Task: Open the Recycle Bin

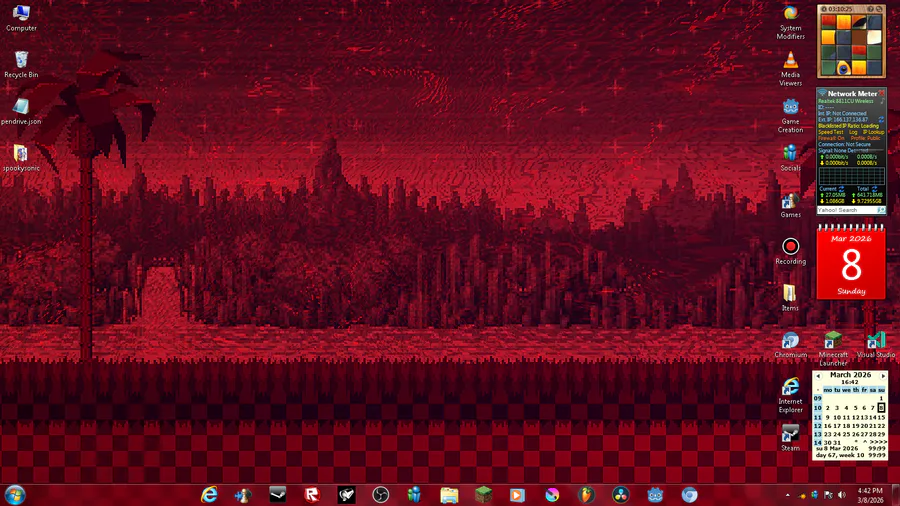Action: coord(21,64)
